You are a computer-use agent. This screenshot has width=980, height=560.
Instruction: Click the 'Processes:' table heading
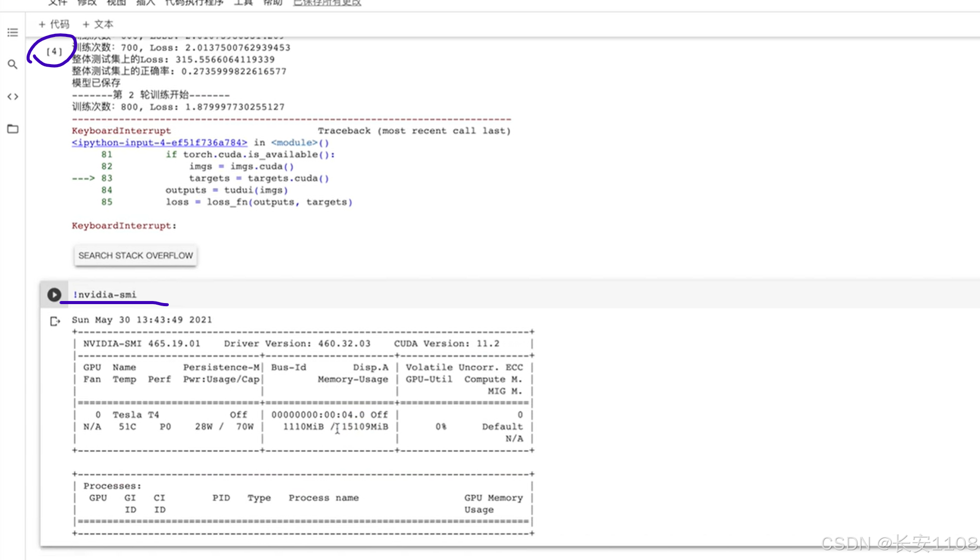click(112, 486)
